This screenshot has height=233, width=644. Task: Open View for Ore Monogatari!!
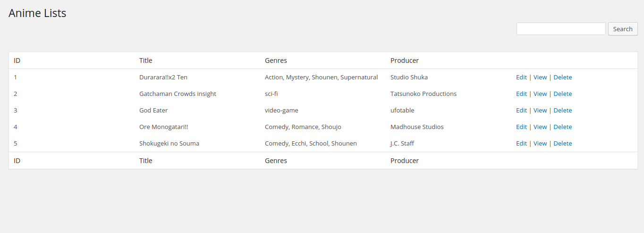click(540, 127)
